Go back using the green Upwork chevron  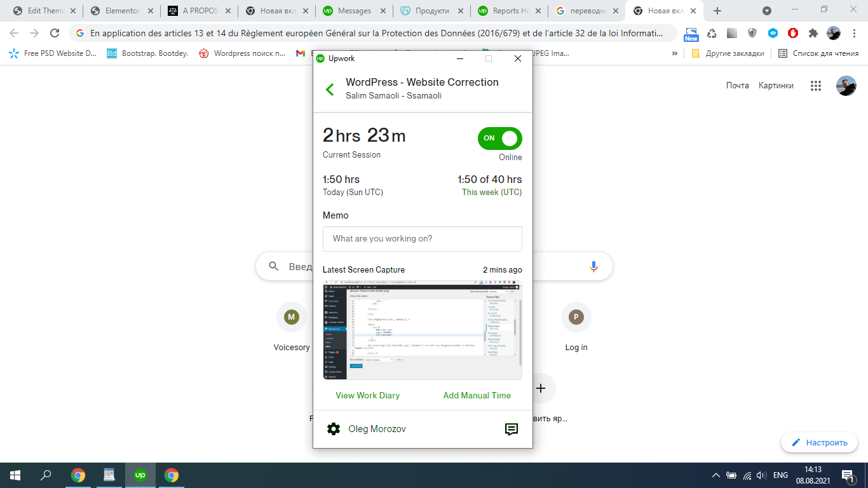[x=330, y=90]
